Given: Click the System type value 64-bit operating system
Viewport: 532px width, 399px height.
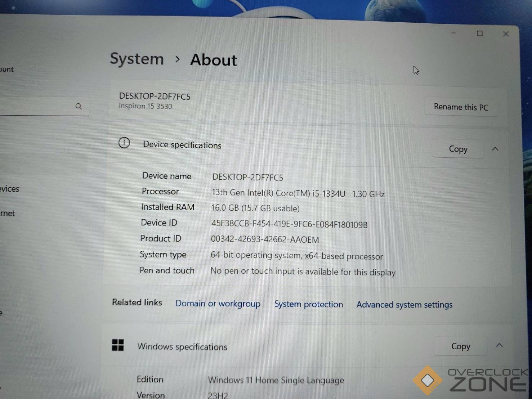Looking at the screenshot, I should click(x=296, y=256).
